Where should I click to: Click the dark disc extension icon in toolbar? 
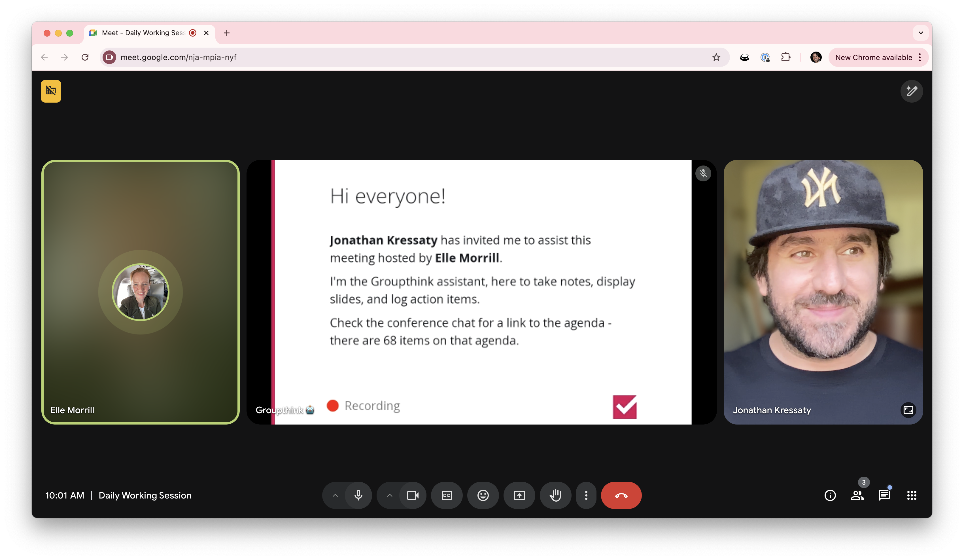click(x=744, y=57)
